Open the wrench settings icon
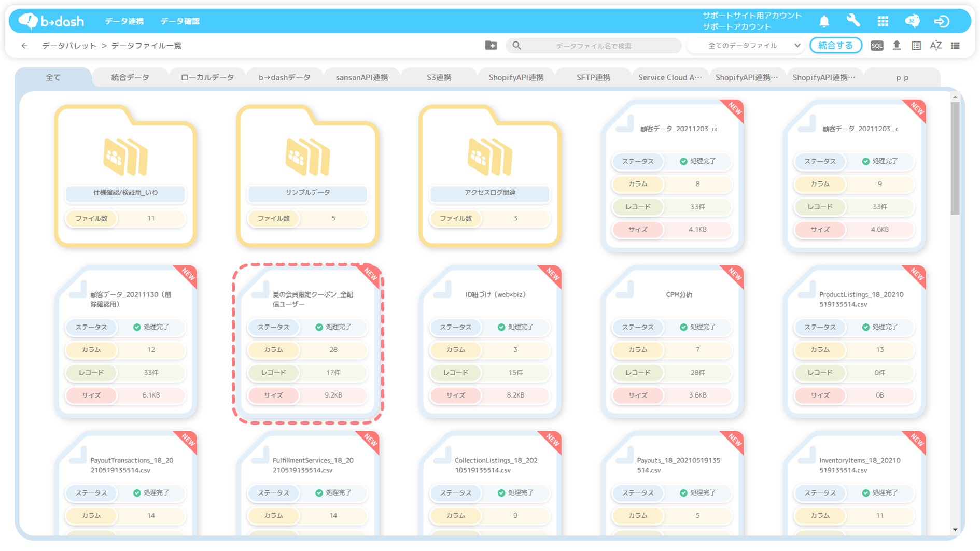980x551 pixels. click(x=853, y=21)
